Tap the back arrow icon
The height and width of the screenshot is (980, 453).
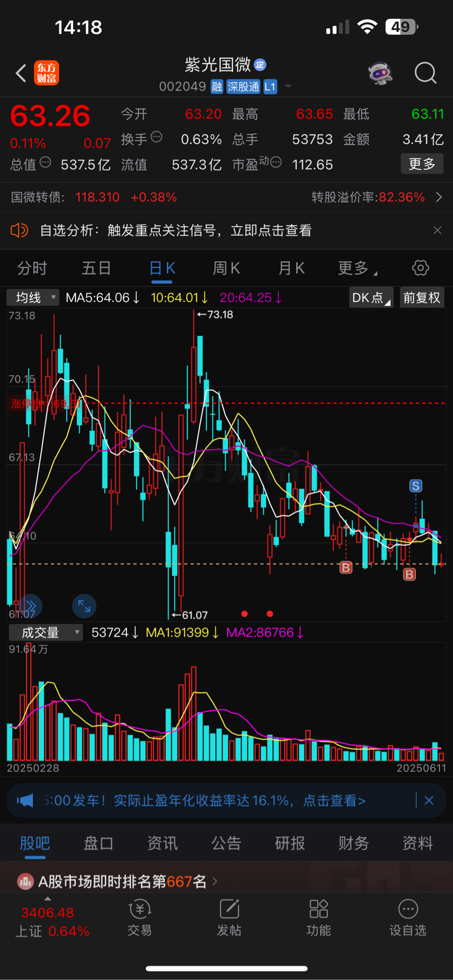21,74
